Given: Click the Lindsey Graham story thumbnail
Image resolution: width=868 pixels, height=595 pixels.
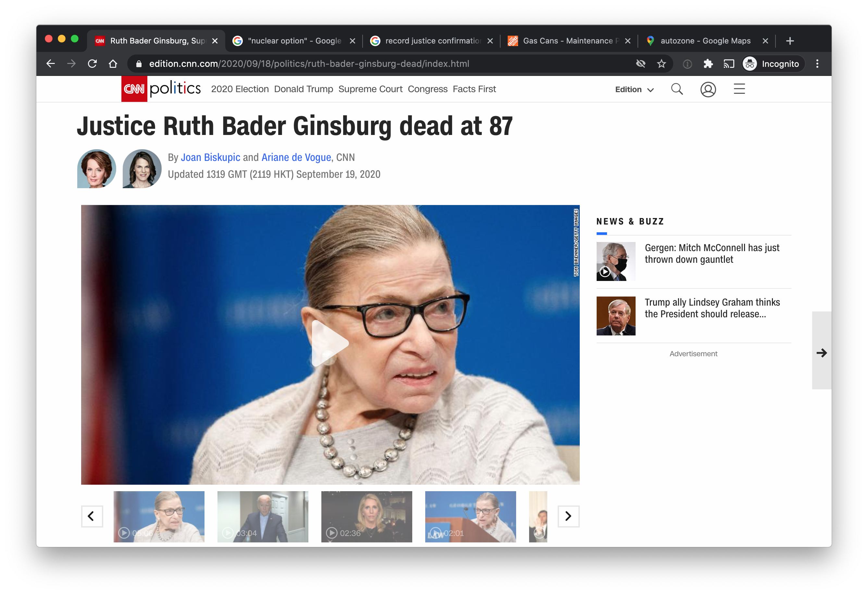Looking at the screenshot, I should tap(615, 316).
